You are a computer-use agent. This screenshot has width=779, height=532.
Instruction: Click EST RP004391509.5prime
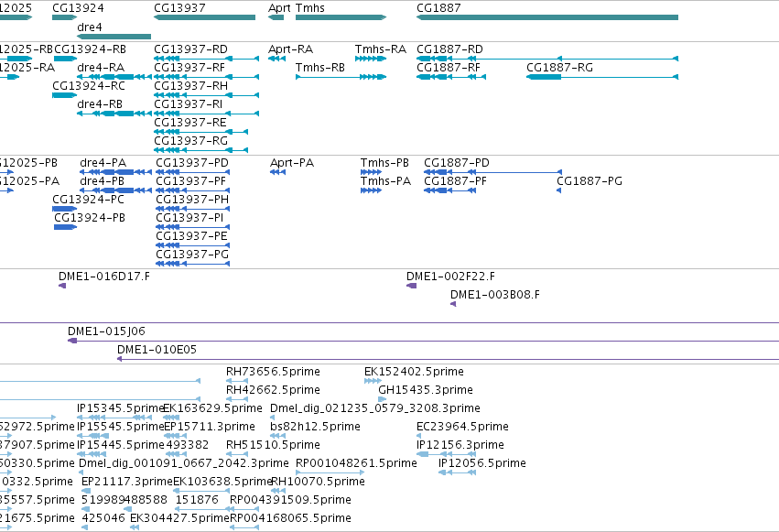[290, 501]
